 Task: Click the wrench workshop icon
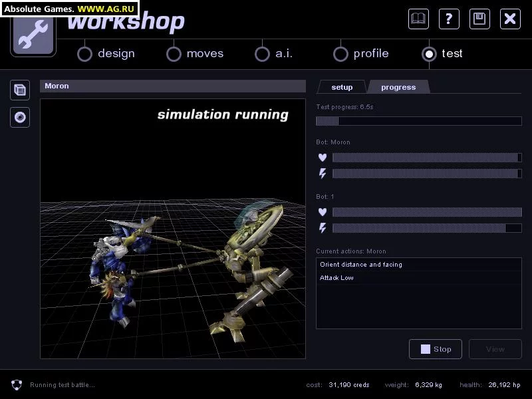pos(33,37)
